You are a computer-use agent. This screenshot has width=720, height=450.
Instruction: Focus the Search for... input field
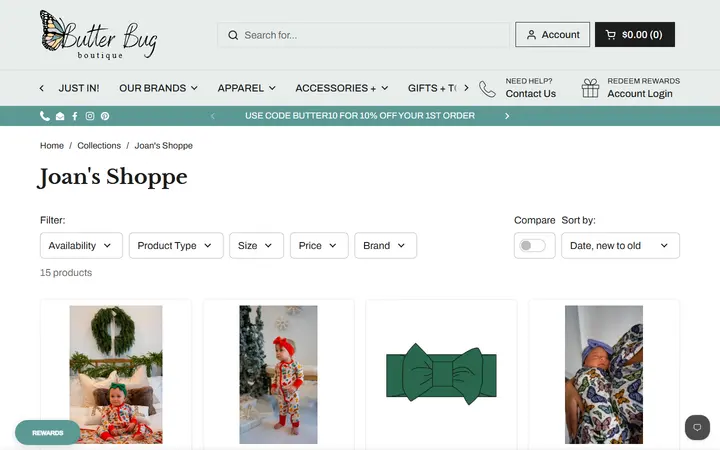[x=364, y=35]
